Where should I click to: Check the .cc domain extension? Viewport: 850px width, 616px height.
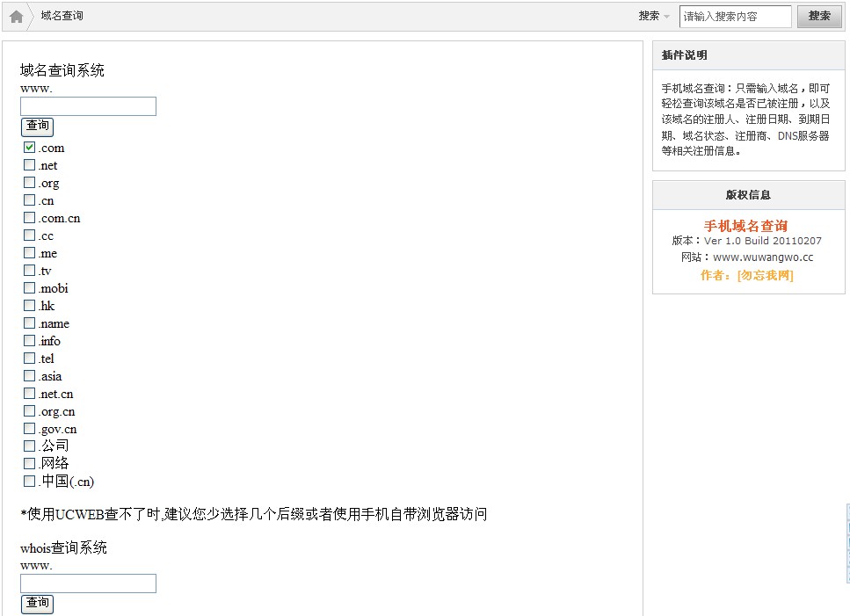pos(28,236)
